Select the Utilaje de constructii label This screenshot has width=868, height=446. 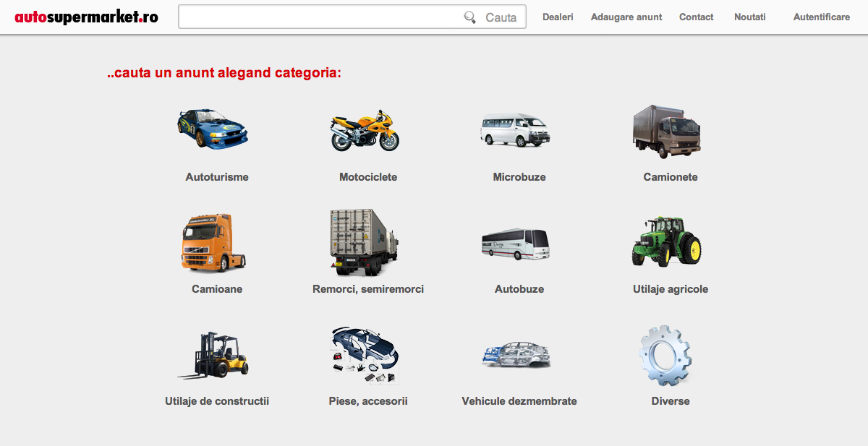(x=217, y=401)
